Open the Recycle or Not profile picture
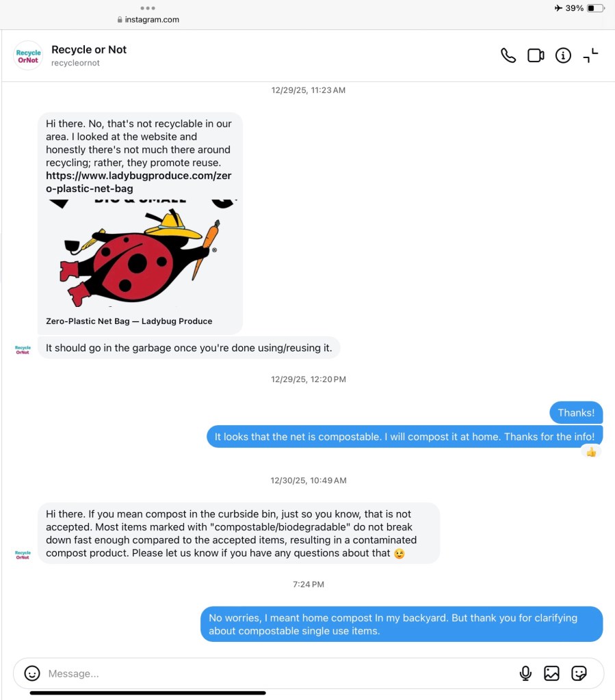The height and width of the screenshot is (700, 615). click(x=28, y=56)
